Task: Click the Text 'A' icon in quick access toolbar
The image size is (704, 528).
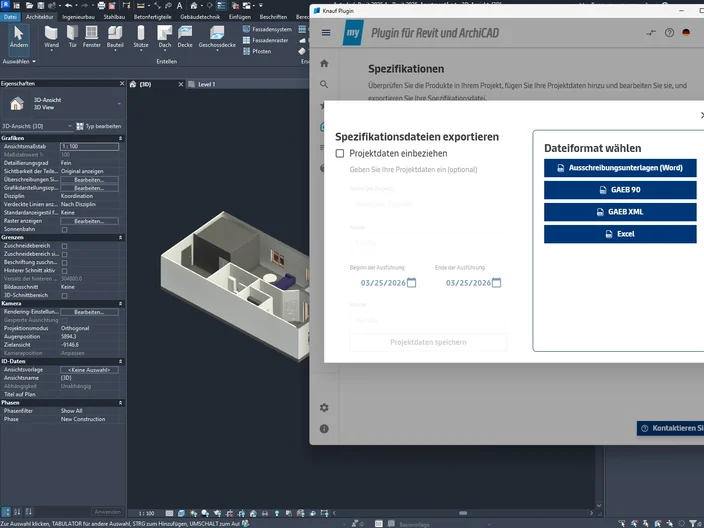Action: tap(180, 5)
